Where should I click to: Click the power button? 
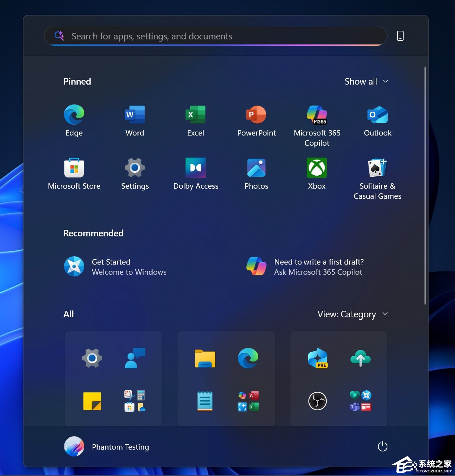point(382,447)
